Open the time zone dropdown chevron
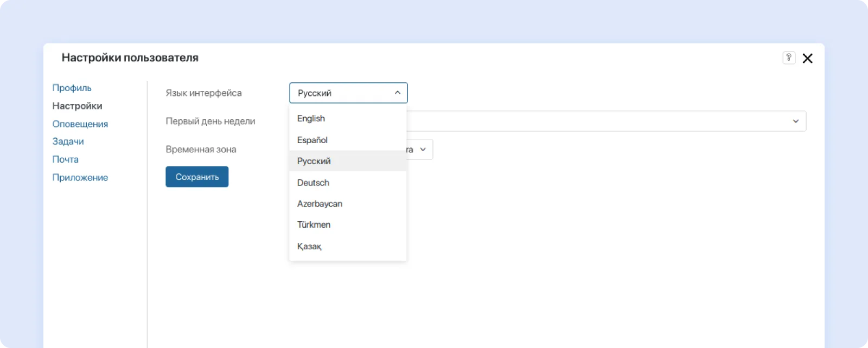 [423, 150]
